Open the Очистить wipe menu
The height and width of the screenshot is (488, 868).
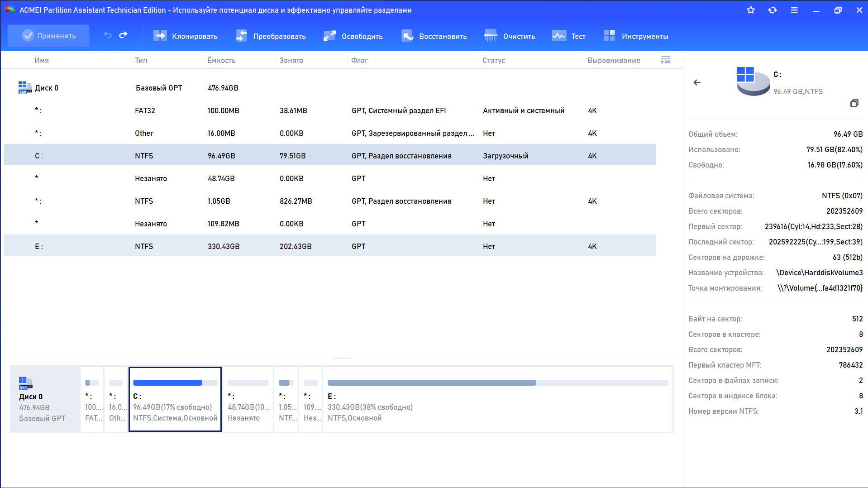point(510,36)
